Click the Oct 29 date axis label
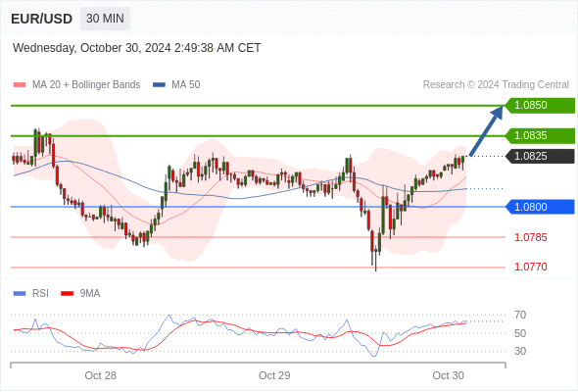 [x=274, y=375]
